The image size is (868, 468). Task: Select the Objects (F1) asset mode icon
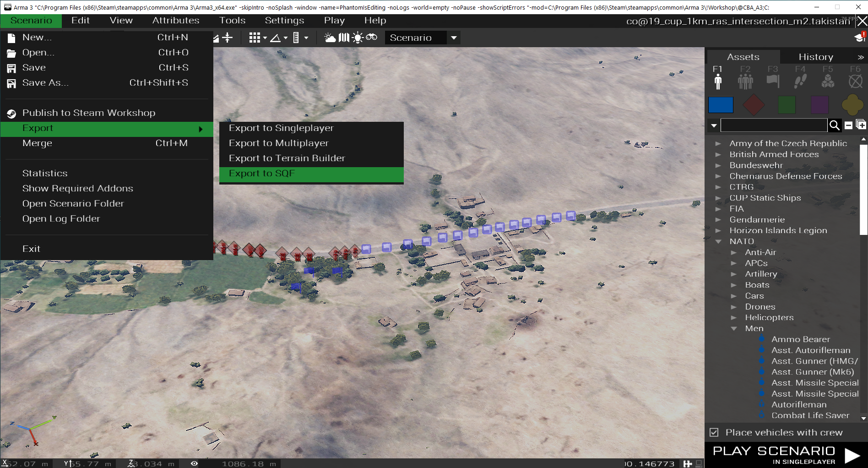pos(718,81)
